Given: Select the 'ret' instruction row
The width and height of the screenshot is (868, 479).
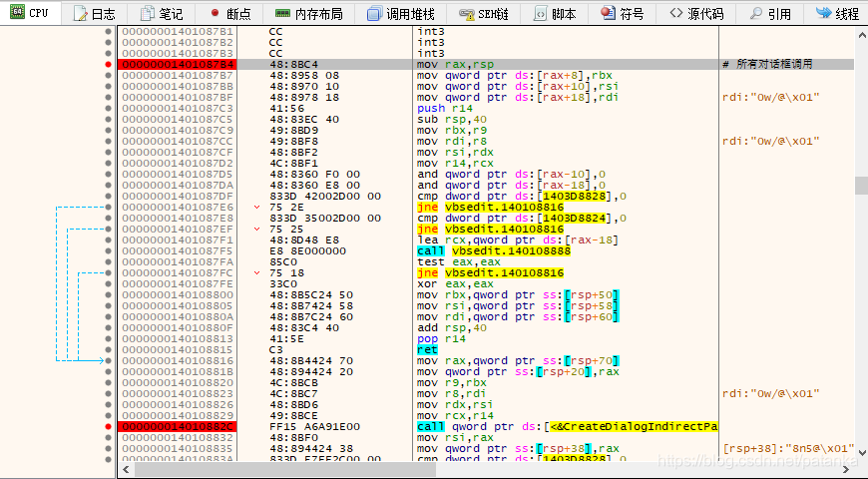Looking at the screenshot, I should [x=427, y=349].
